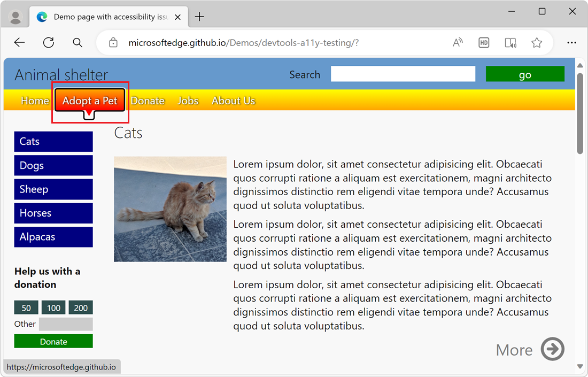The width and height of the screenshot is (588, 377).
Task: Add this page to favorites via the star
Action: [537, 42]
